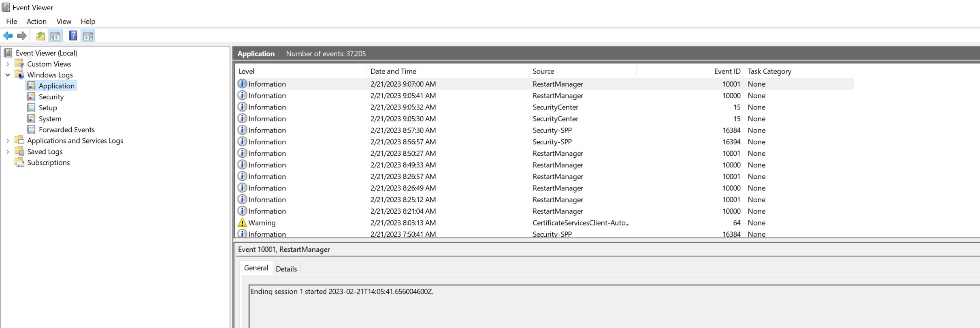Toggle Show/Hide Console Tree toolbar icon
This screenshot has width=980, height=328.
point(55,36)
